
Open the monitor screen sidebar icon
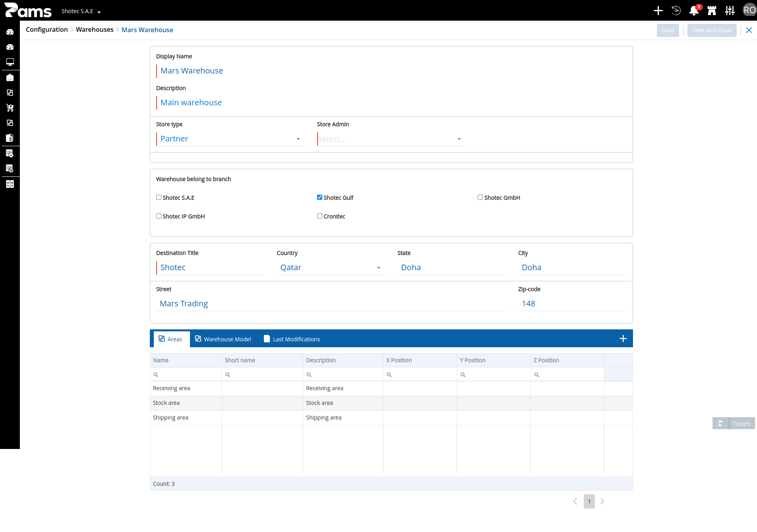pos(10,62)
